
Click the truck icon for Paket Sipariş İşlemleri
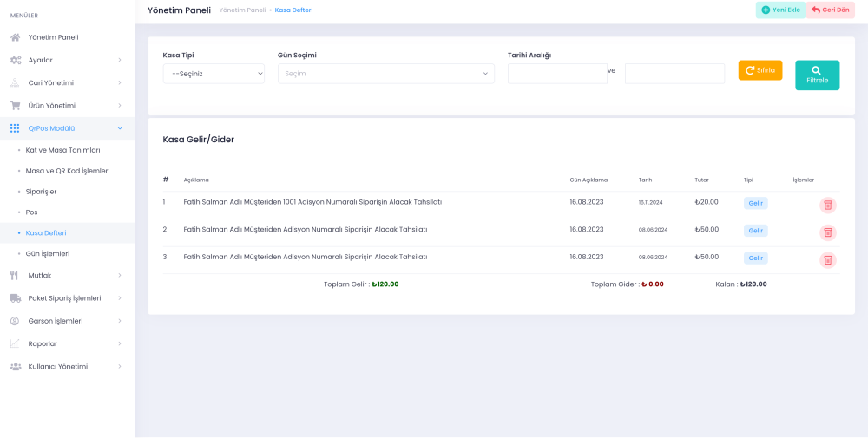point(16,298)
